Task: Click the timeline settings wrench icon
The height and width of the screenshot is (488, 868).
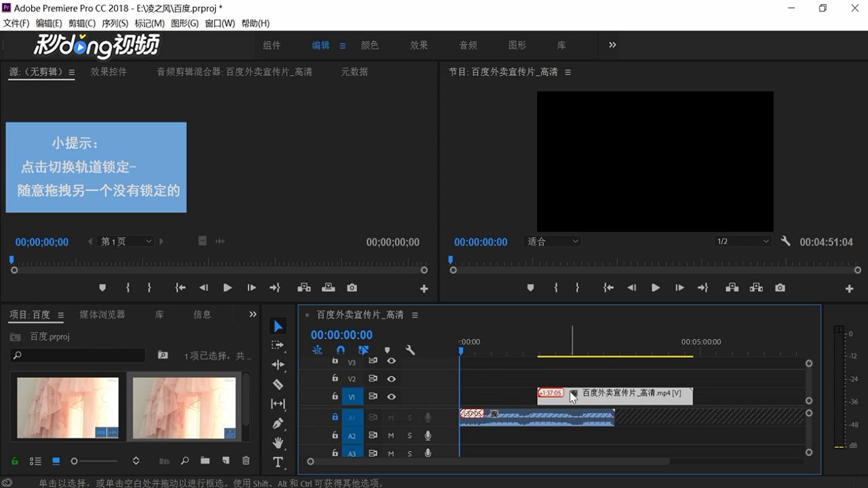Action: click(410, 350)
